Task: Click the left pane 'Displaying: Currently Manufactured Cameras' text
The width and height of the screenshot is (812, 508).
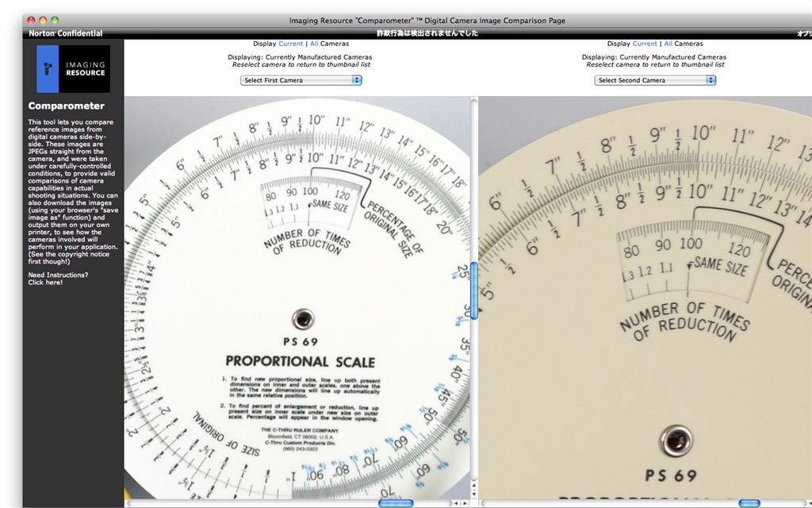Action: tap(300, 57)
